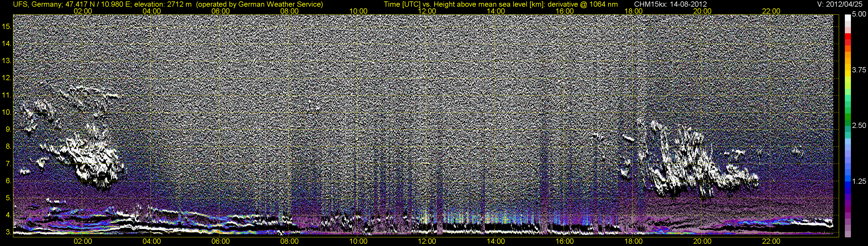Screen dimensions: 868x246
Task: Click the 14. km height axis label
Action: pyautogui.click(x=7, y=44)
